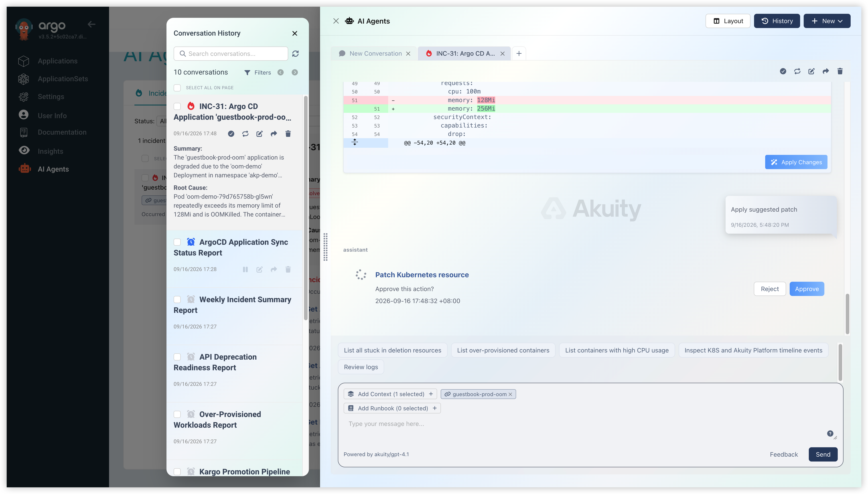Click Layout button

[728, 21]
